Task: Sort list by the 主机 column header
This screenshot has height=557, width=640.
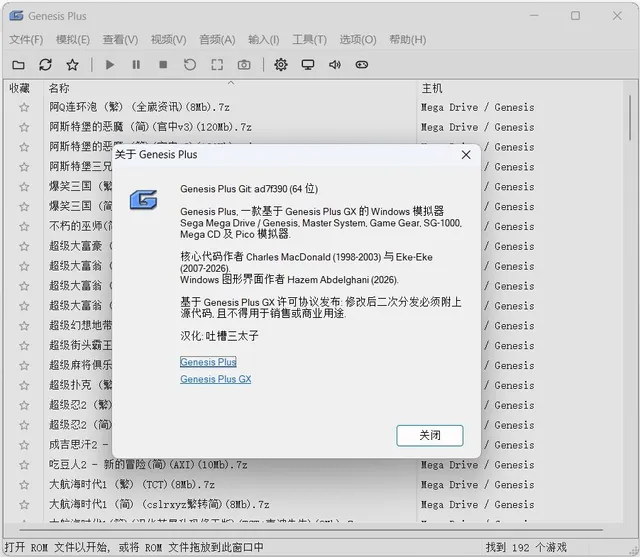Action: [520, 88]
